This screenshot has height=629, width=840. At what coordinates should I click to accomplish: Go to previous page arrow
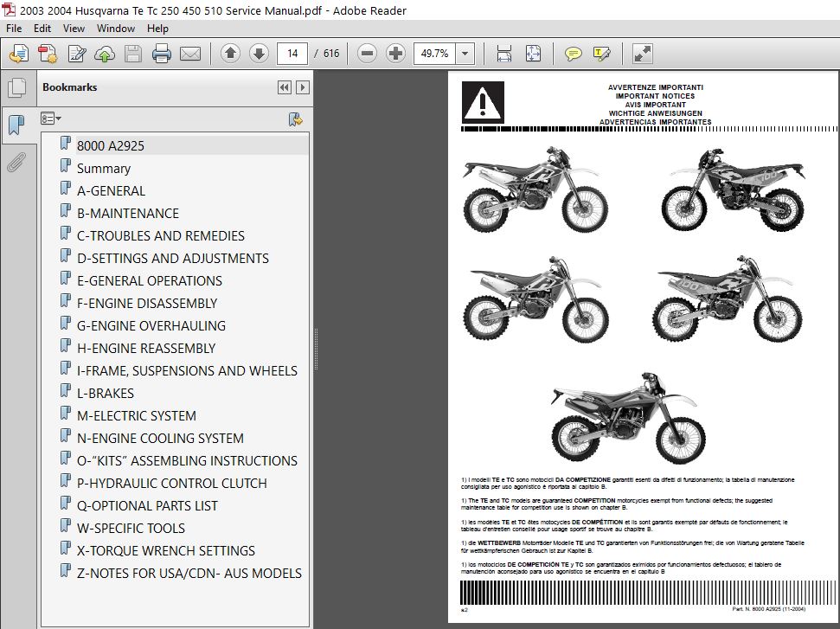click(230, 53)
